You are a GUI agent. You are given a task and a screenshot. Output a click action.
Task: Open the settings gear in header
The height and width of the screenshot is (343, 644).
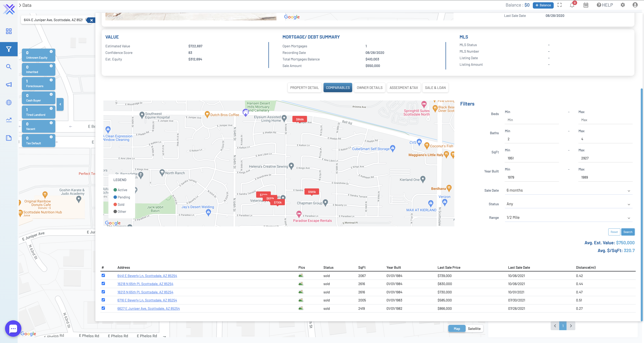(623, 5)
